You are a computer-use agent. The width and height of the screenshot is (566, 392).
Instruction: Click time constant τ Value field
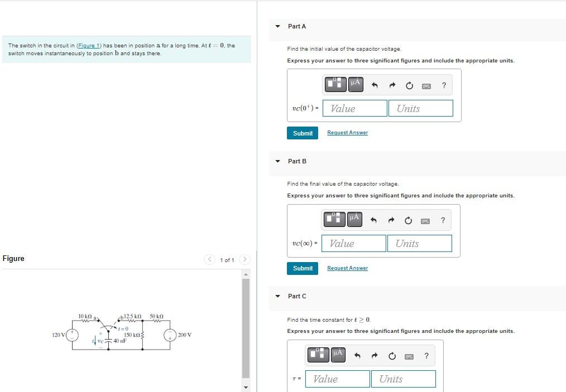pos(338,379)
